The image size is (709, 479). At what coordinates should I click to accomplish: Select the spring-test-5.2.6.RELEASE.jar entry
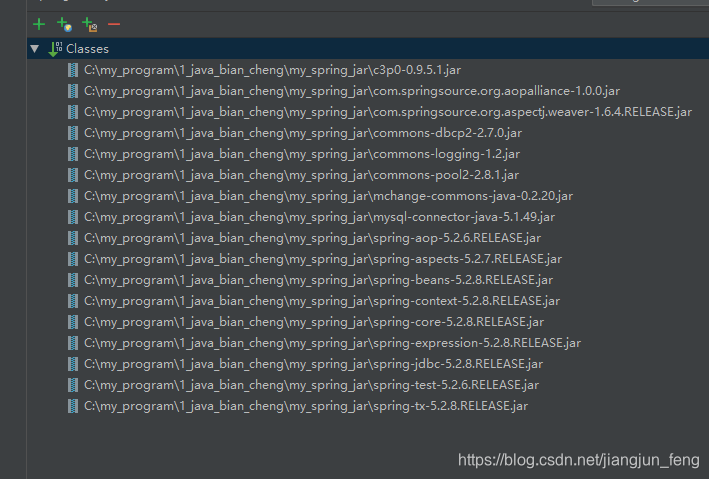312,385
